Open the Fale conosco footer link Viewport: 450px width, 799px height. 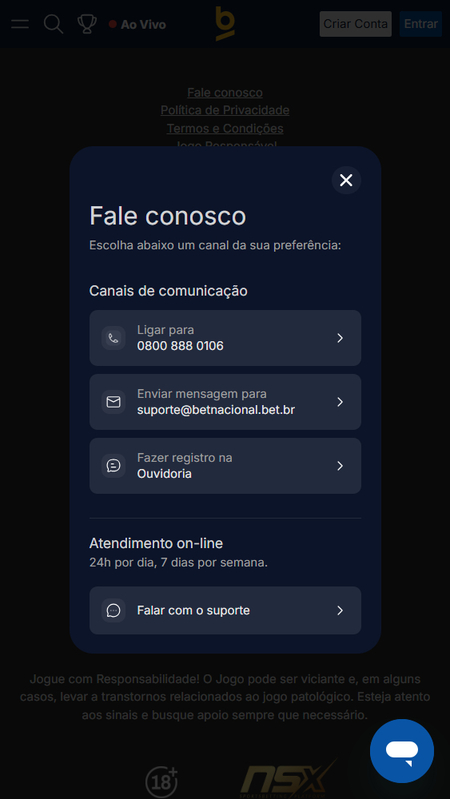225,92
